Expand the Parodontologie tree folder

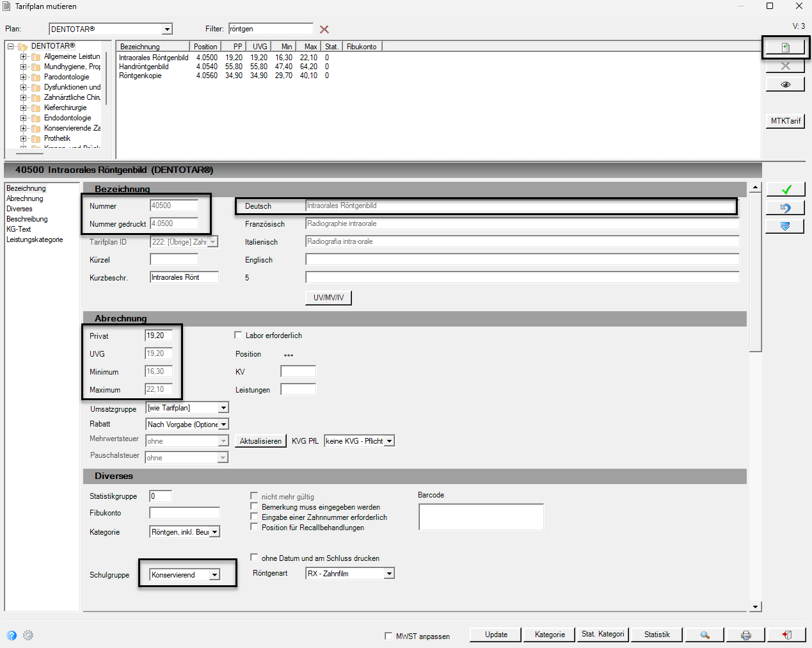[x=24, y=77]
